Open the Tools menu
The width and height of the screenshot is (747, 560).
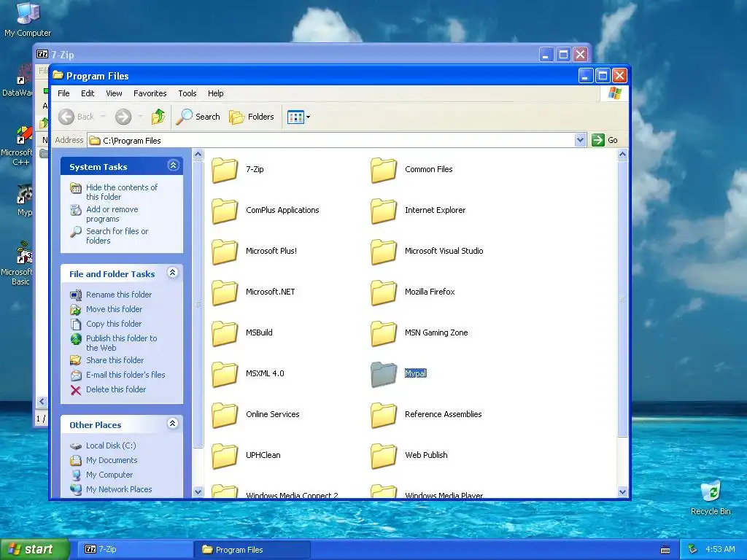coord(187,93)
